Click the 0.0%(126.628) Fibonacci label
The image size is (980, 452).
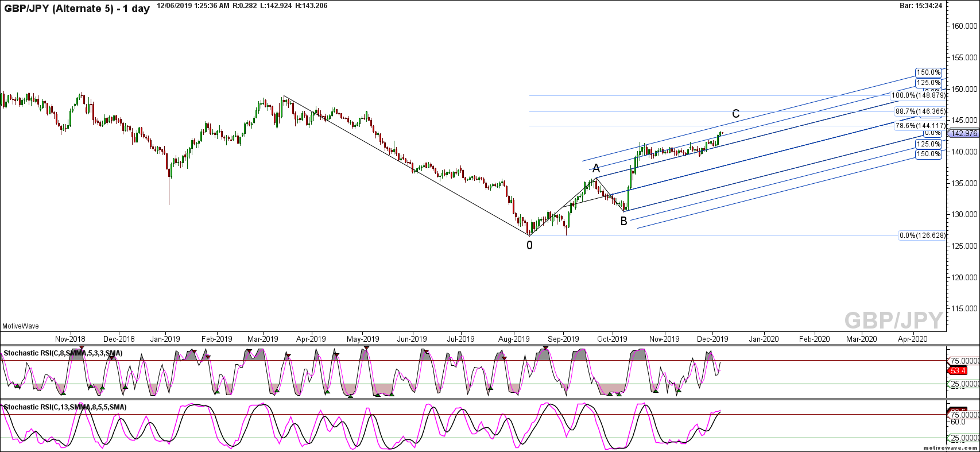click(922, 235)
